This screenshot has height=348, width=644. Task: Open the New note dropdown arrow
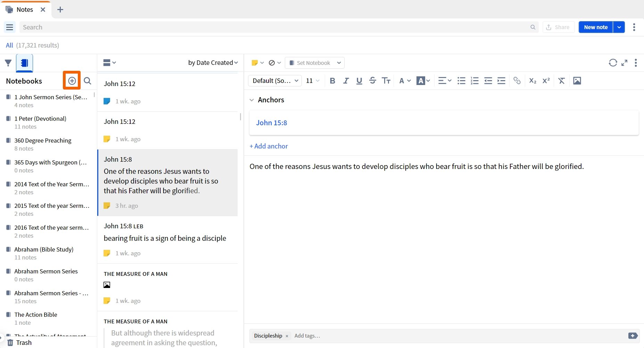pyautogui.click(x=619, y=27)
